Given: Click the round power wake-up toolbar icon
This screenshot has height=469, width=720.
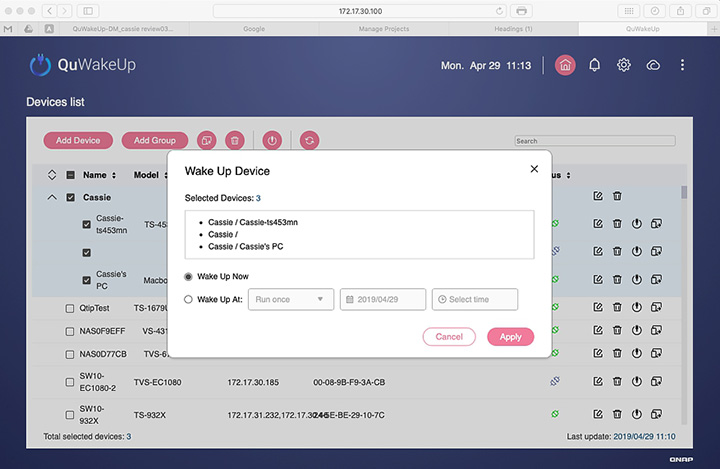Looking at the screenshot, I should point(272,141).
